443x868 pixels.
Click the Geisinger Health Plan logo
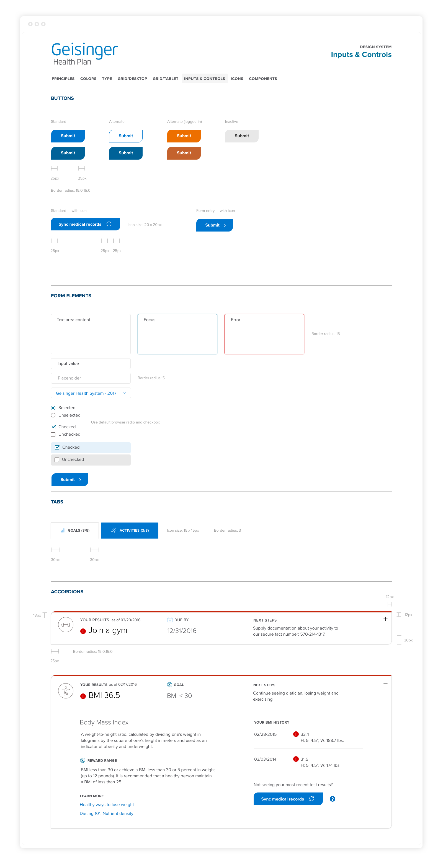coord(85,54)
